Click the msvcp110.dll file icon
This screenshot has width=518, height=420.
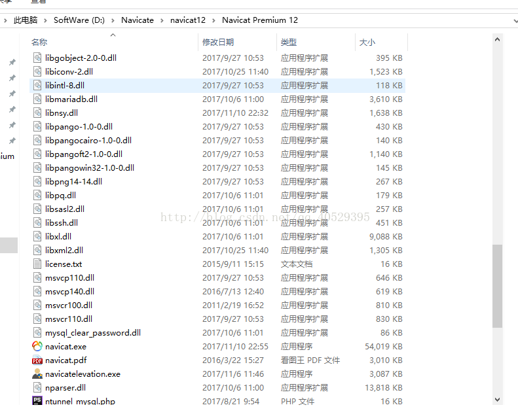click(37, 278)
